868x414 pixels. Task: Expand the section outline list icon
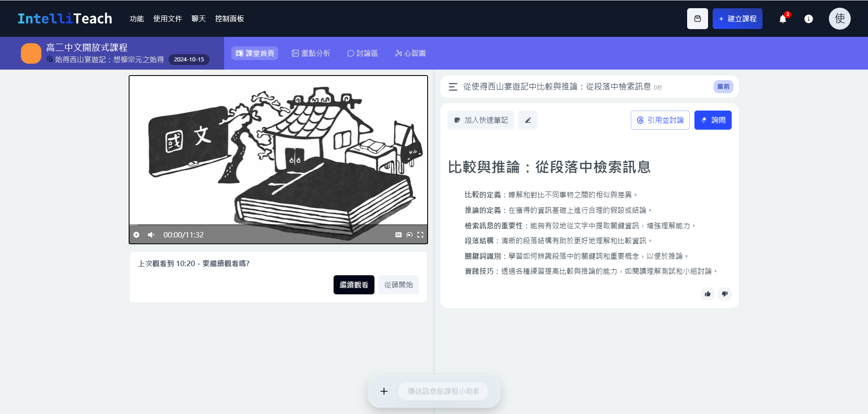(x=453, y=87)
